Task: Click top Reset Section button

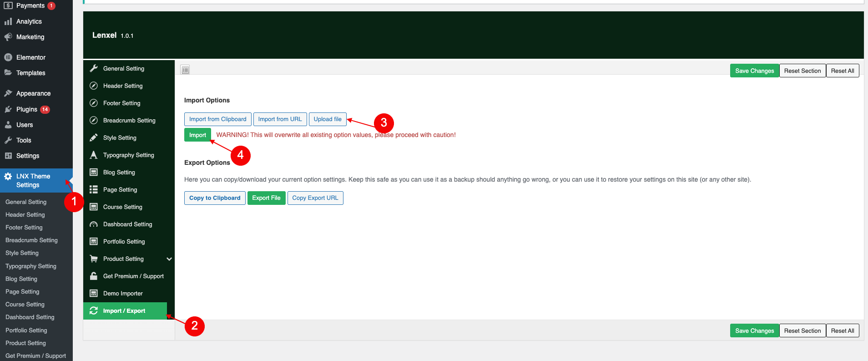Action: [x=802, y=71]
